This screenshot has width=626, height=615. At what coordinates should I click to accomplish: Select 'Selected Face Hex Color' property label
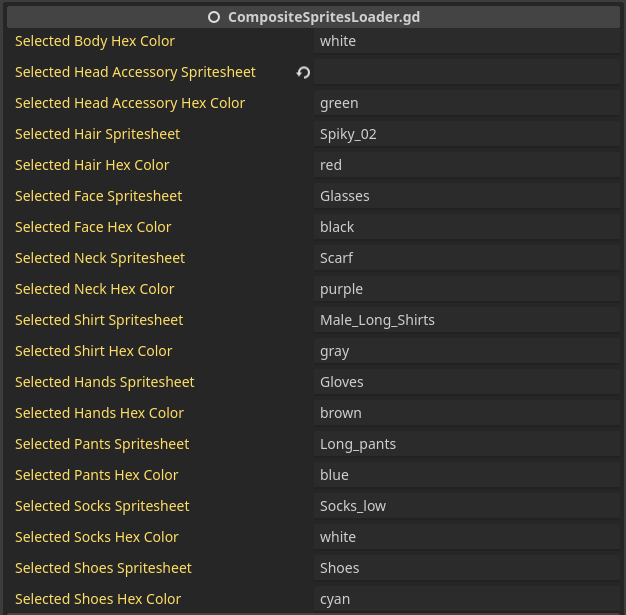[x=93, y=227]
